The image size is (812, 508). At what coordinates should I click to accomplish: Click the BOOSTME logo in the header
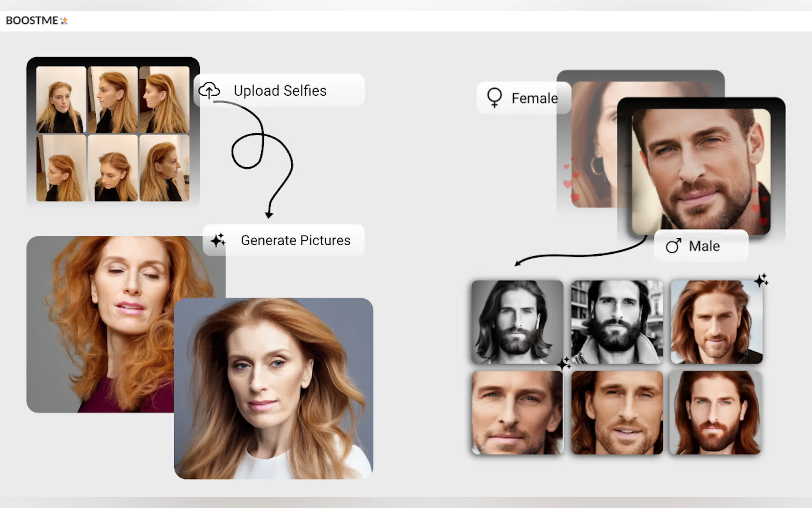click(x=37, y=20)
